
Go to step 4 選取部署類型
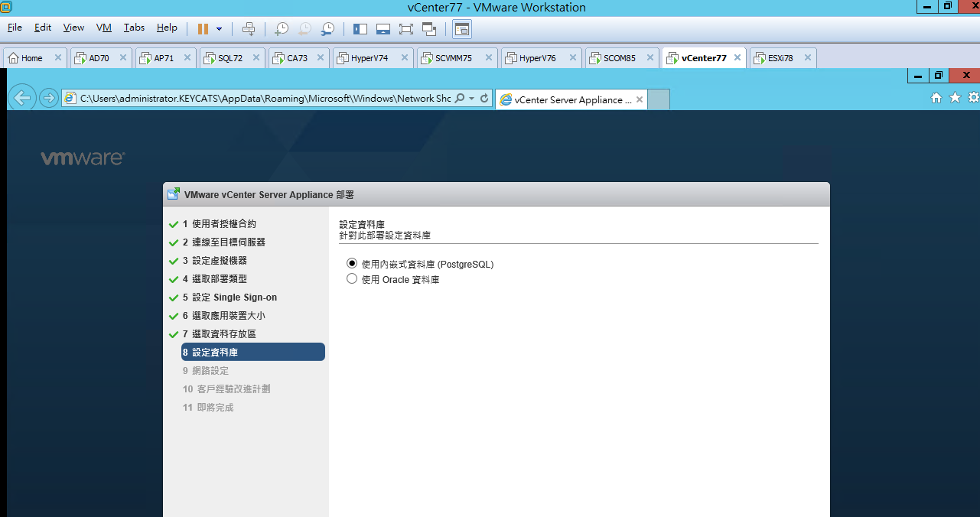(214, 279)
